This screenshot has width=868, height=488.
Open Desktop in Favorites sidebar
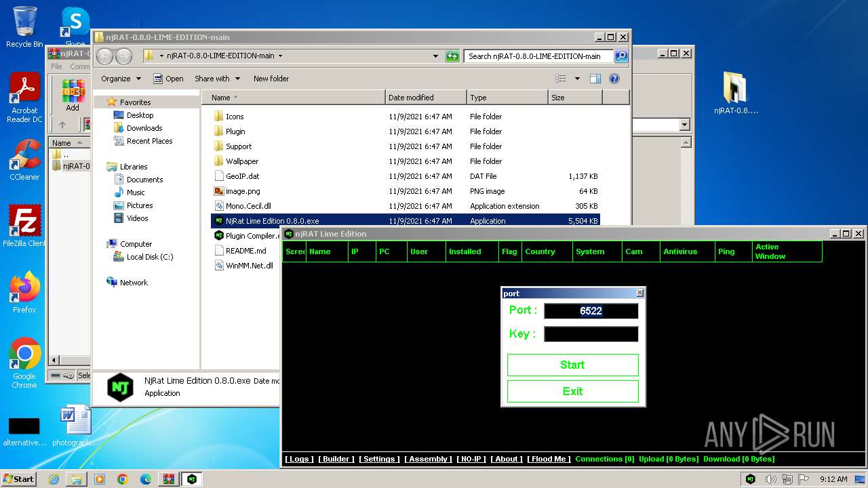140,115
